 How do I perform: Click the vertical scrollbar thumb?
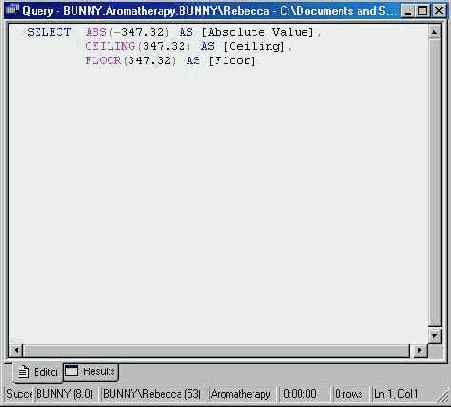click(x=434, y=183)
